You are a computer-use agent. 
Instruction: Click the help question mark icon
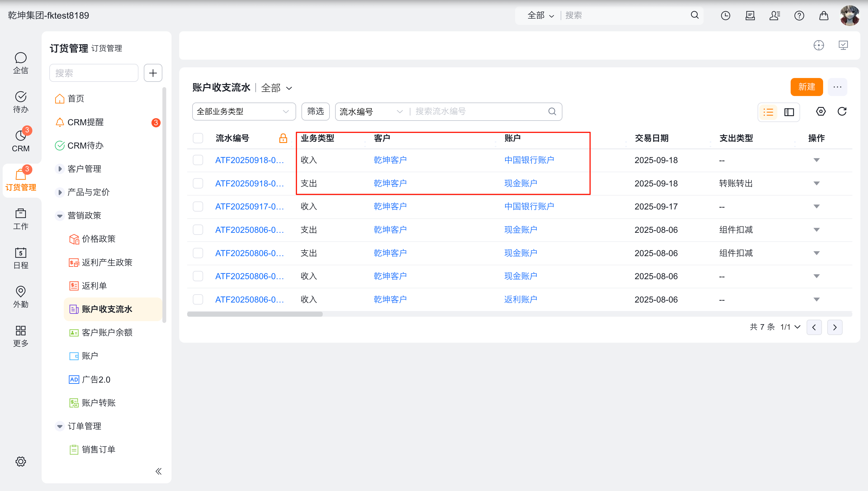click(x=799, y=16)
